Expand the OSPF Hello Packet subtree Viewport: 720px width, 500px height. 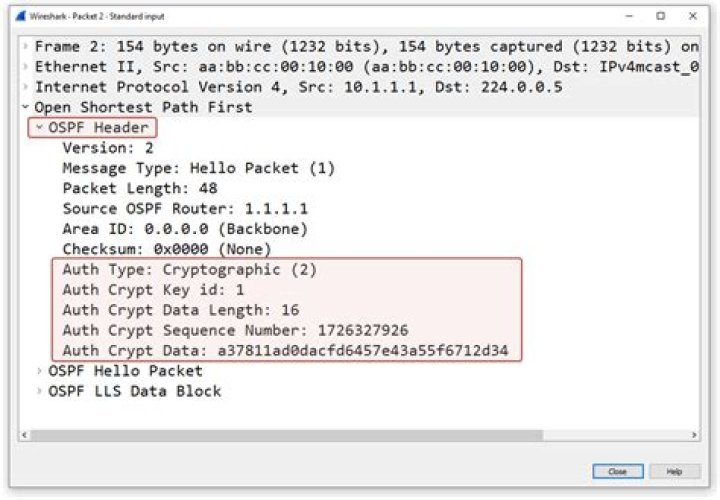(x=39, y=371)
